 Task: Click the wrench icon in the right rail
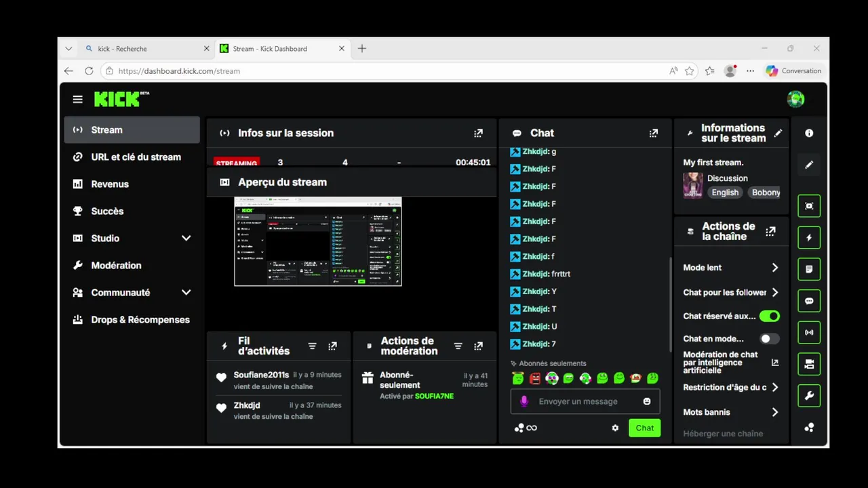(x=809, y=396)
